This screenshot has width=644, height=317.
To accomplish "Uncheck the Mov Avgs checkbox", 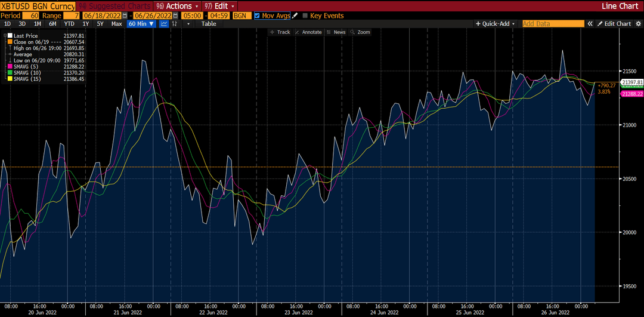I will point(257,16).
